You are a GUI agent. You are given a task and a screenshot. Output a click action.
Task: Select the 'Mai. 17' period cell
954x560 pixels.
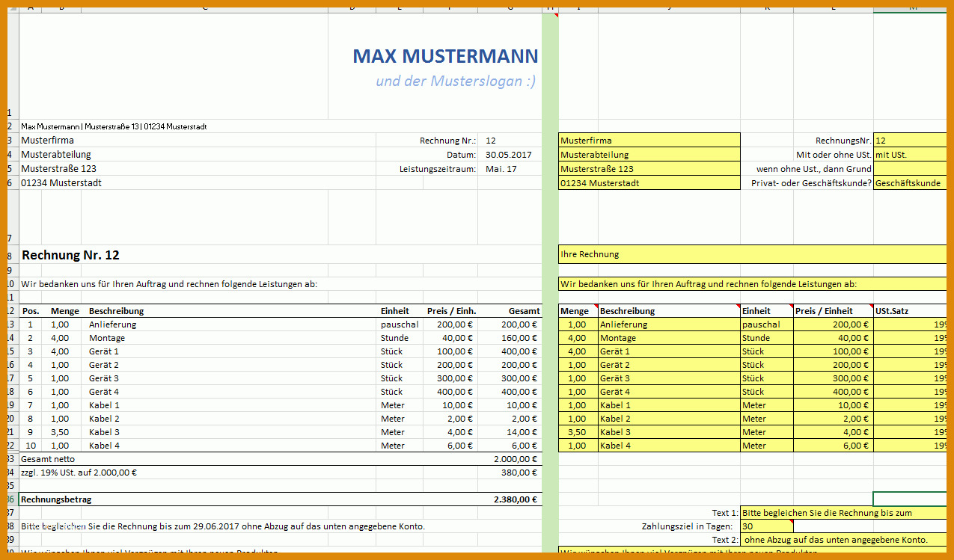[501, 169]
